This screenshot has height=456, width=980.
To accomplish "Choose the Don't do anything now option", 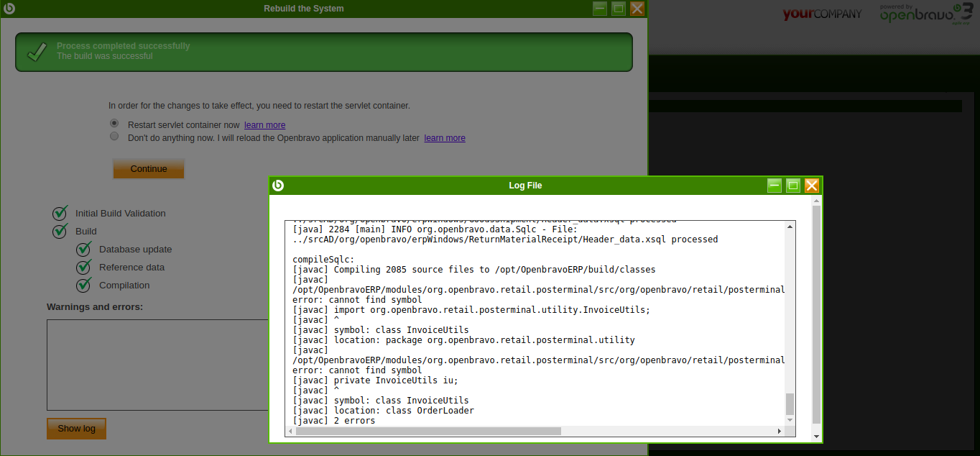I will coord(114,136).
